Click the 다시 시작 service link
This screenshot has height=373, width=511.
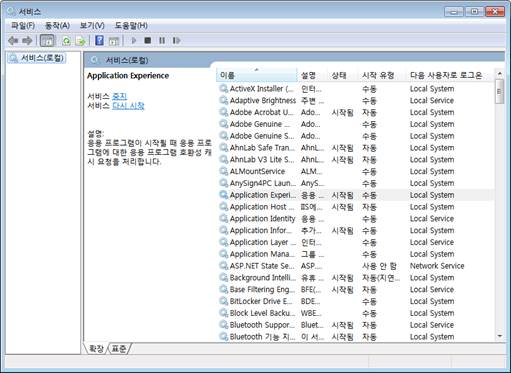point(128,106)
